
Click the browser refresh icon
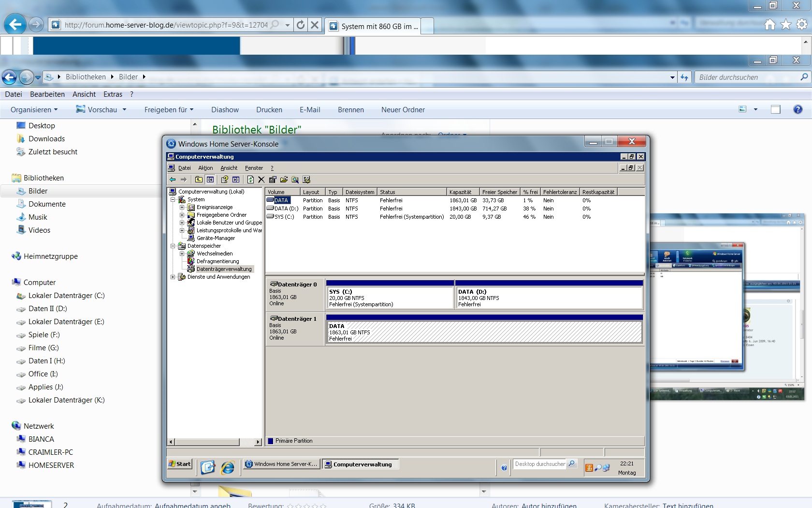(301, 25)
